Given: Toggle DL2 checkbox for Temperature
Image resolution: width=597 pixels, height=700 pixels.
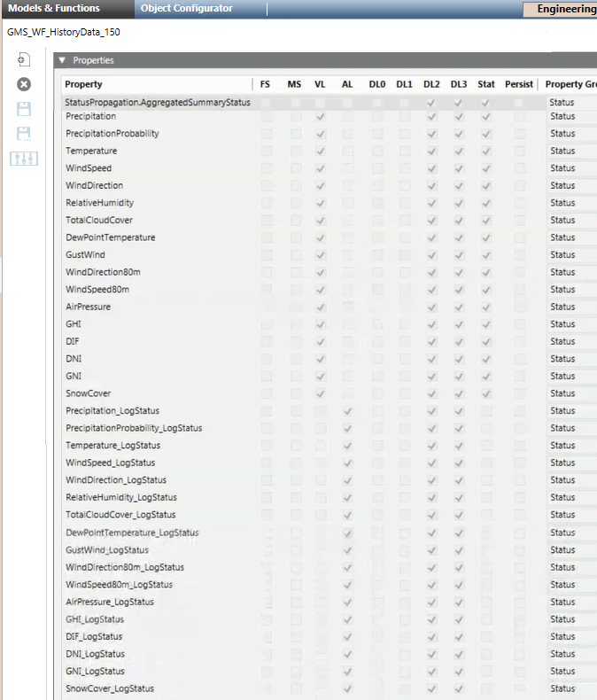Looking at the screenshot, I should pyautogui.click(x=431, y=152).
